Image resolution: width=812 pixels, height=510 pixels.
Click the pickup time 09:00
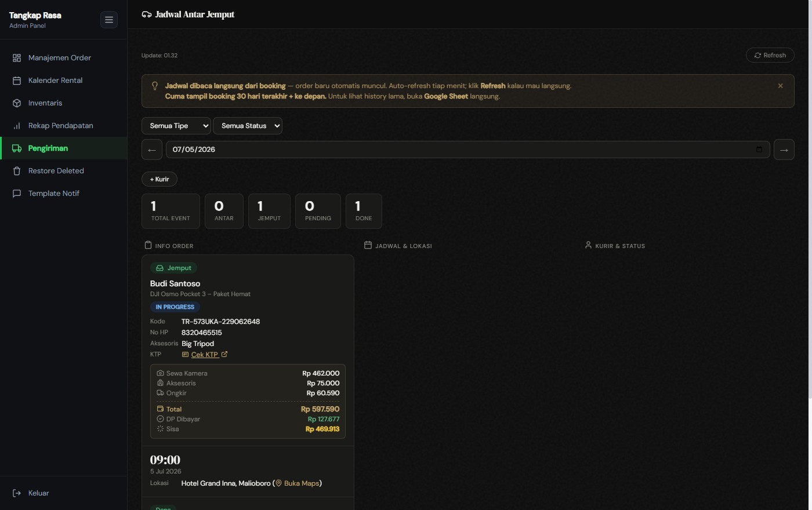click(165, 460)
